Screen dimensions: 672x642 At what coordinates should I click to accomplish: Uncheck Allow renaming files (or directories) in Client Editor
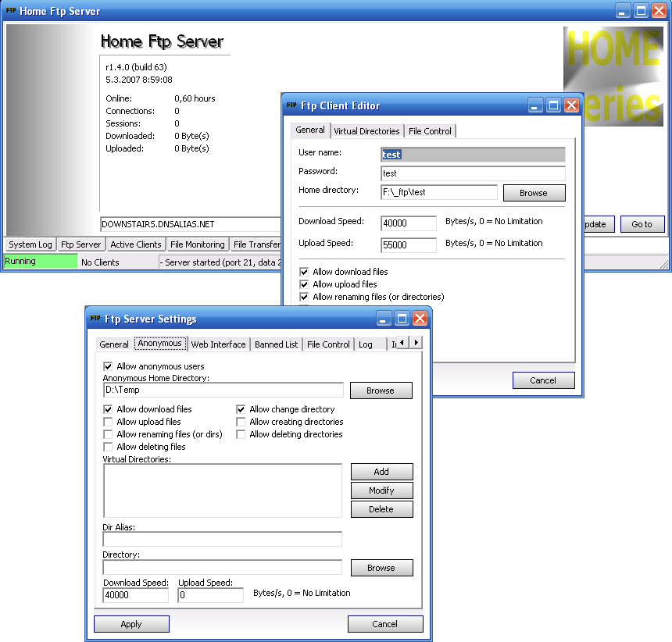tap(304, 297)
